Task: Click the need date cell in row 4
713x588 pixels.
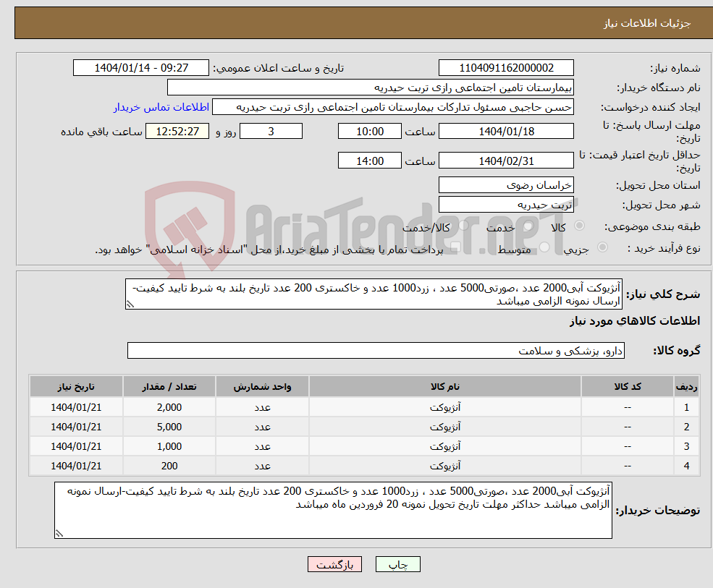Action: (x=76, y=466)
